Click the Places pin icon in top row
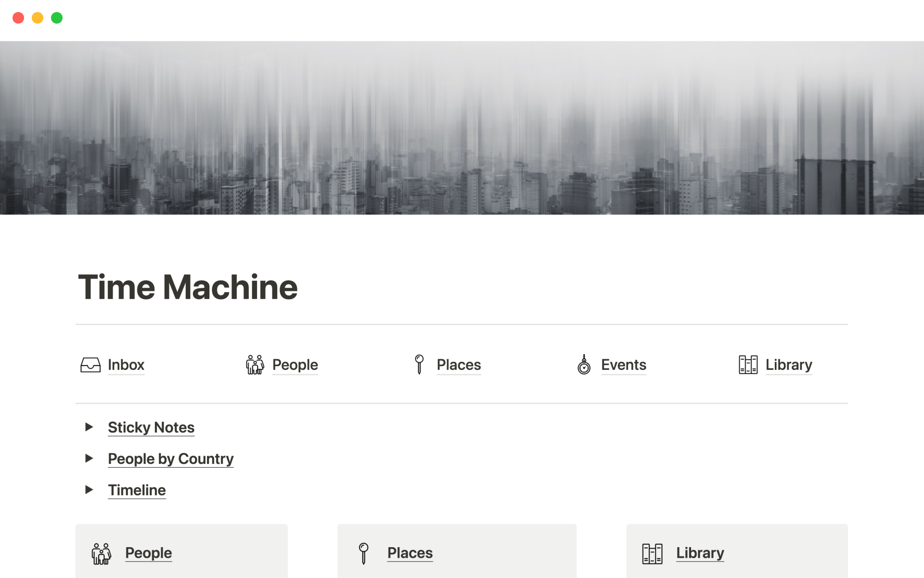The image size is (924, 578). (x=419, y=365)
